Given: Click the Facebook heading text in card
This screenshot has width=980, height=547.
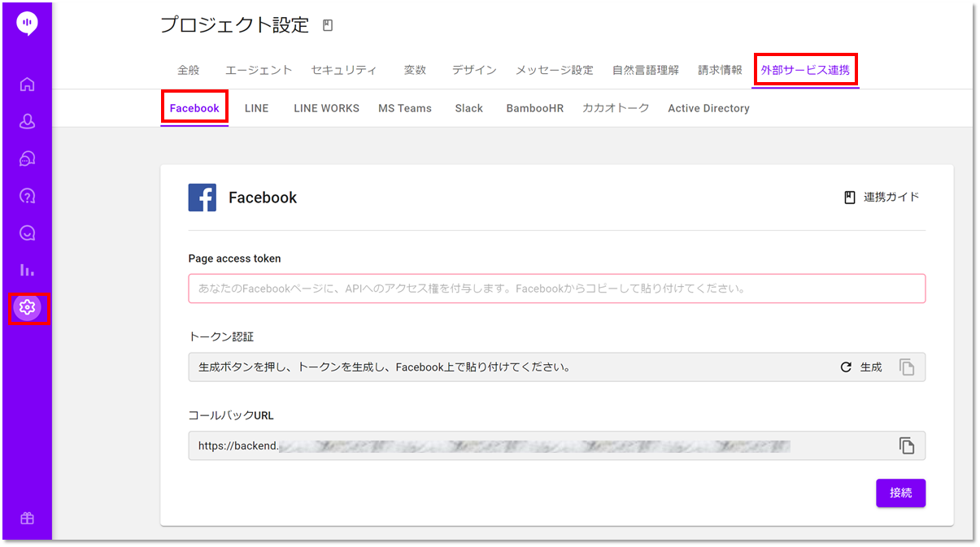Looking at the screenshot, I should click(263, 198).
